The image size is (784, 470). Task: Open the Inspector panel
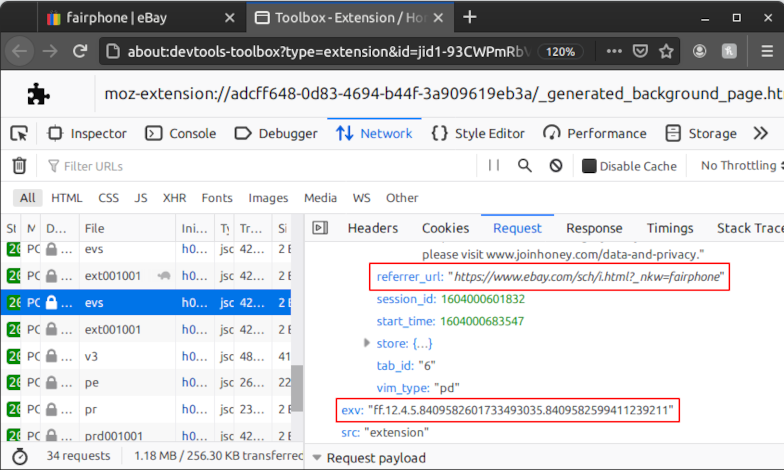(86, 134)
